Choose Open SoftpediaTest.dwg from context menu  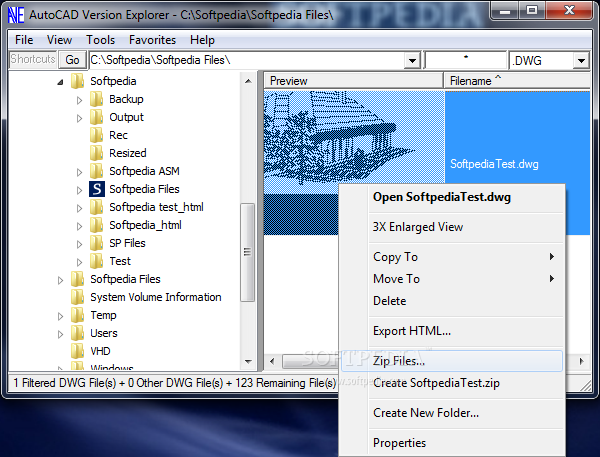pos(452,197)
